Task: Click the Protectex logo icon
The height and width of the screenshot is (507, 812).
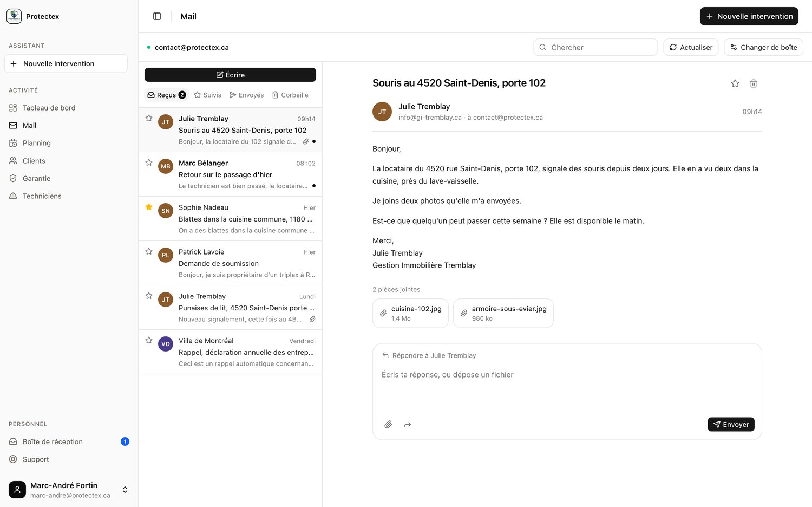Action: click(14, 16)
